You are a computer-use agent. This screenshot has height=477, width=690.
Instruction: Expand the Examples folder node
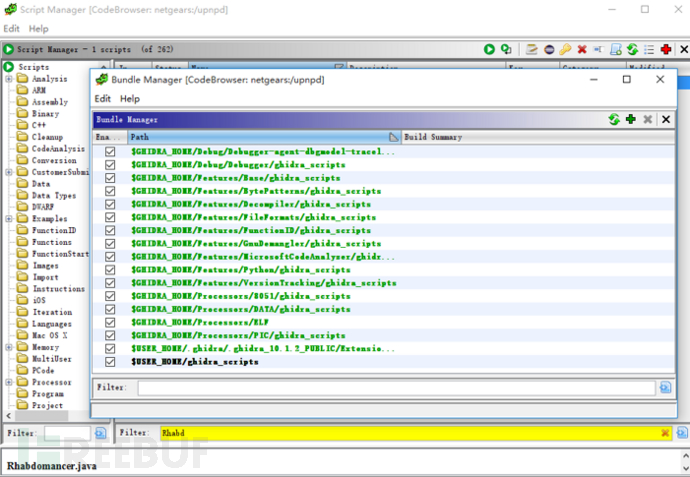point(9,218)
